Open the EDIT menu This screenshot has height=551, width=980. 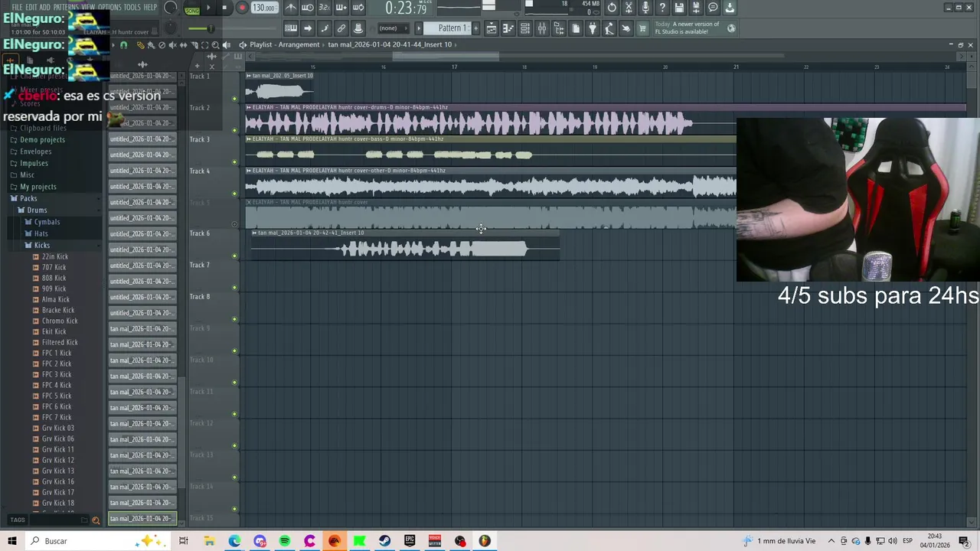[x=31, y=7]
